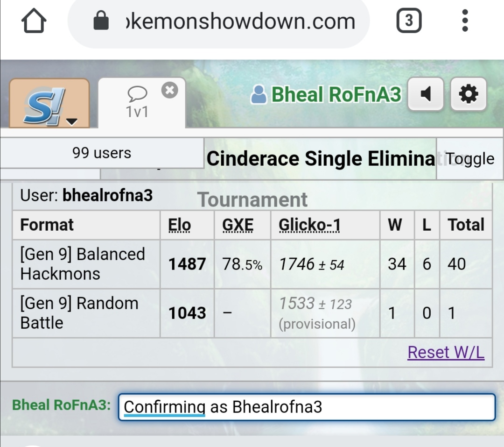Viewport: 504px width, 447px height.
Task: Click the Reset W/L link
Action: [x=446, y=352]
